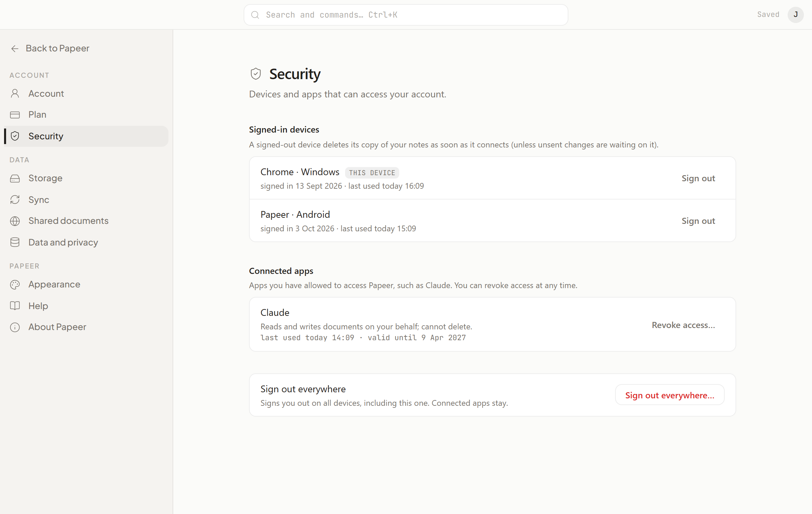Viewport: 812px width, 514px height.
Task: Click the back arrow icon beside Back to Papeer
Action: tap(15, 49)
